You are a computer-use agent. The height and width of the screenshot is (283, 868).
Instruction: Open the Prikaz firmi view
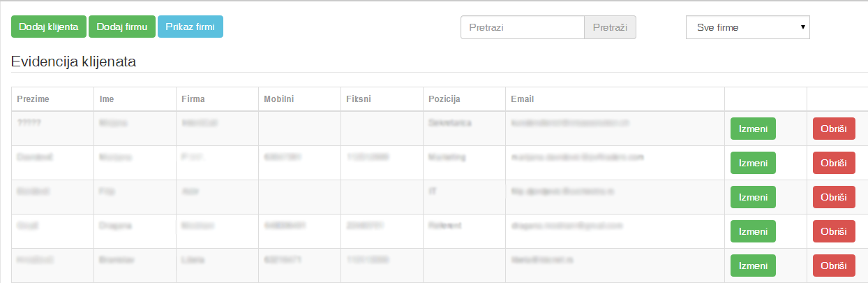tap(190, 27)
